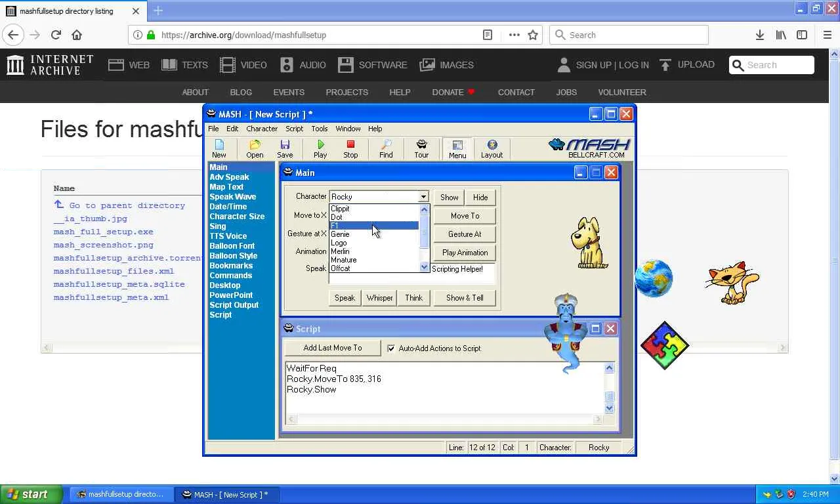The height and width of the screenshot is (504, 840).
Task: Open the Character menu
Action: [x=262, y=129]
